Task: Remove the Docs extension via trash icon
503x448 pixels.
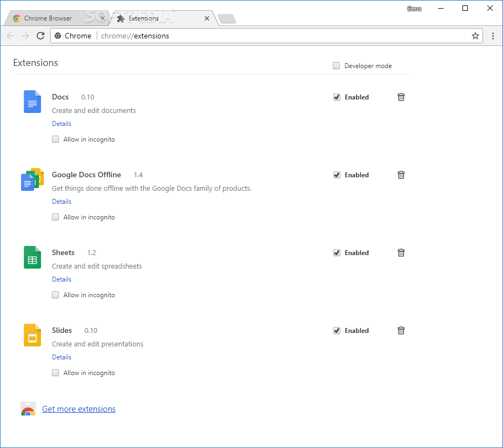Action: pos(401,97)
